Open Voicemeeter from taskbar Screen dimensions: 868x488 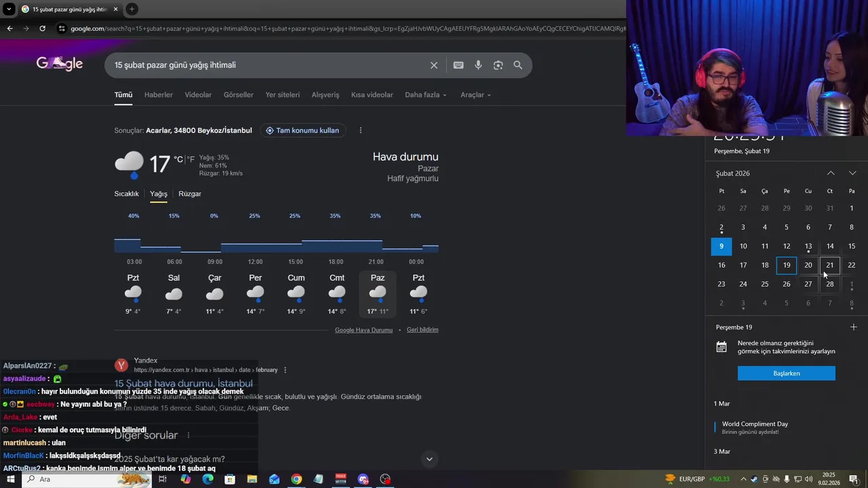click(x=341, y=479)
